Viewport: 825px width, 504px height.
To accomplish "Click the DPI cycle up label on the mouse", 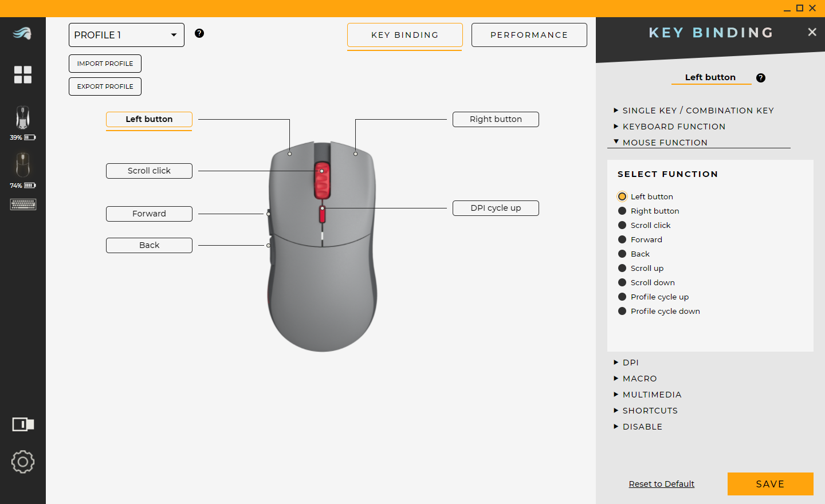I will tap(495, 208).
